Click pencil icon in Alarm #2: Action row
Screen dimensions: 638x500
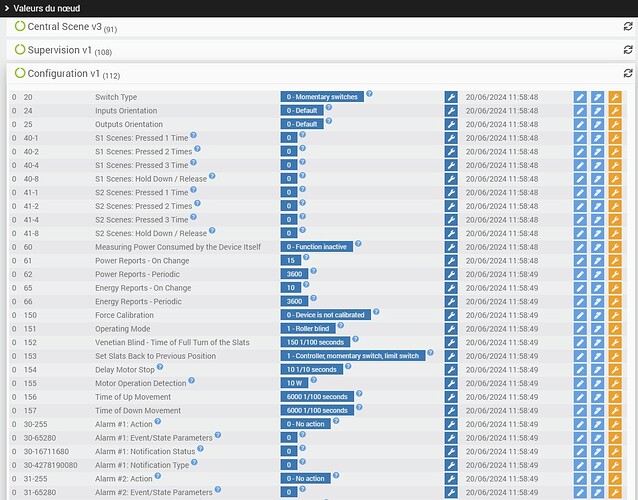coord(580,479)
